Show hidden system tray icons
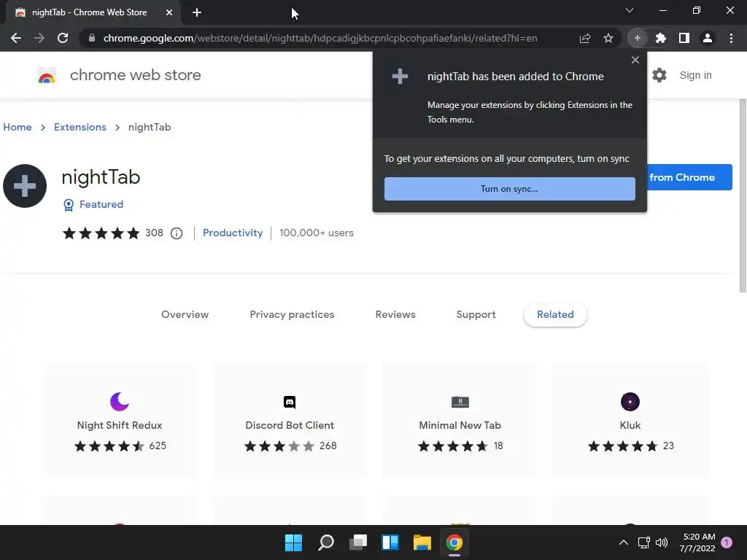Screen dimensions: 747x560 624,542
